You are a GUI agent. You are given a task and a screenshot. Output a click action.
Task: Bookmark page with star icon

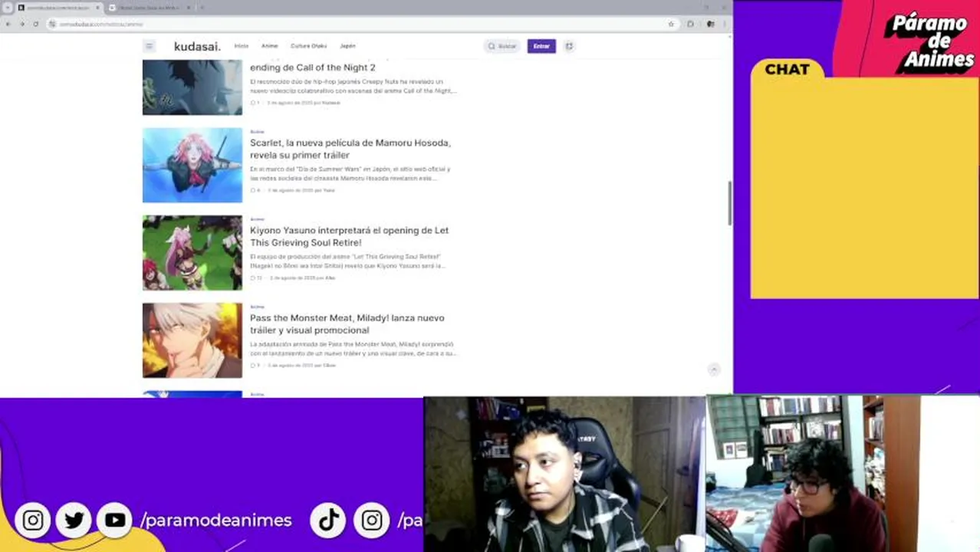(x=671, y=24)
